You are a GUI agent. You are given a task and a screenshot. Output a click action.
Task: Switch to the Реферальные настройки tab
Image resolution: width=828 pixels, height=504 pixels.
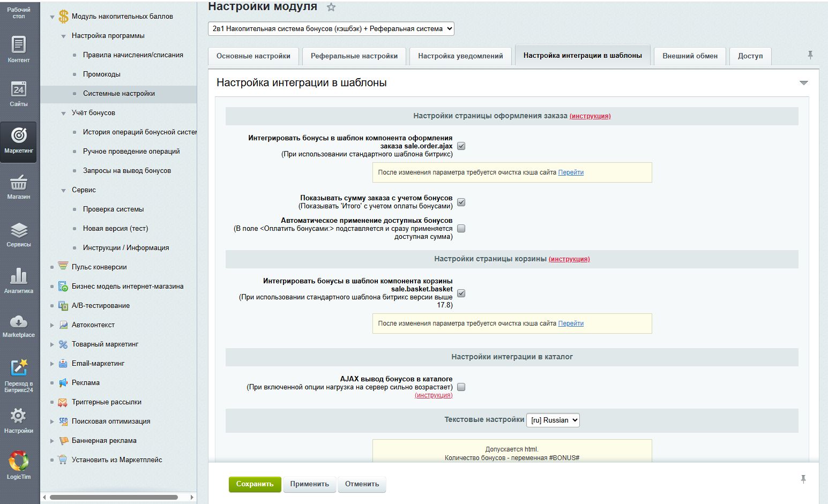[354, 56]
